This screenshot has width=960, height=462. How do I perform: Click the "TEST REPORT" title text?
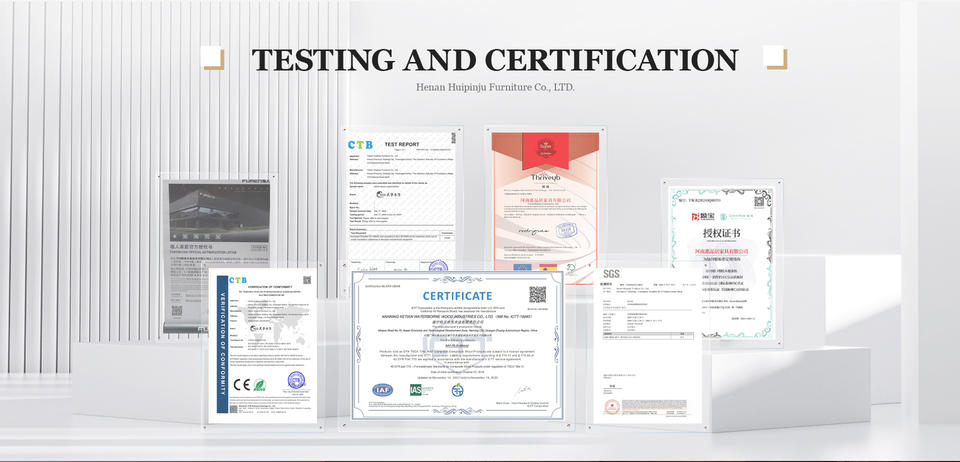pyautogui.click(x=402, y=144)
